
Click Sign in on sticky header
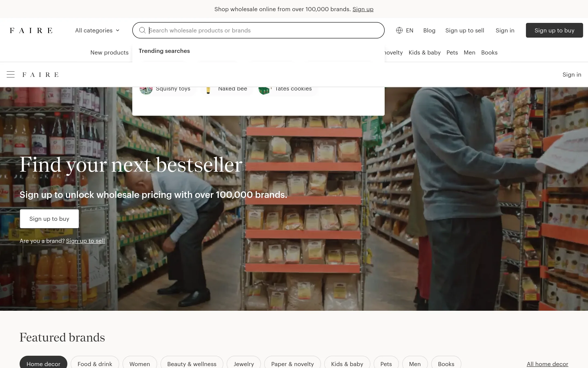click(572, 75)
